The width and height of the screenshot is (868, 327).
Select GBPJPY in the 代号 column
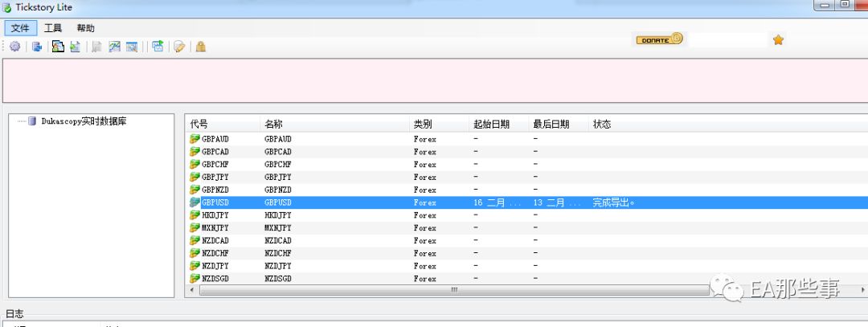(x=215, y=178)
